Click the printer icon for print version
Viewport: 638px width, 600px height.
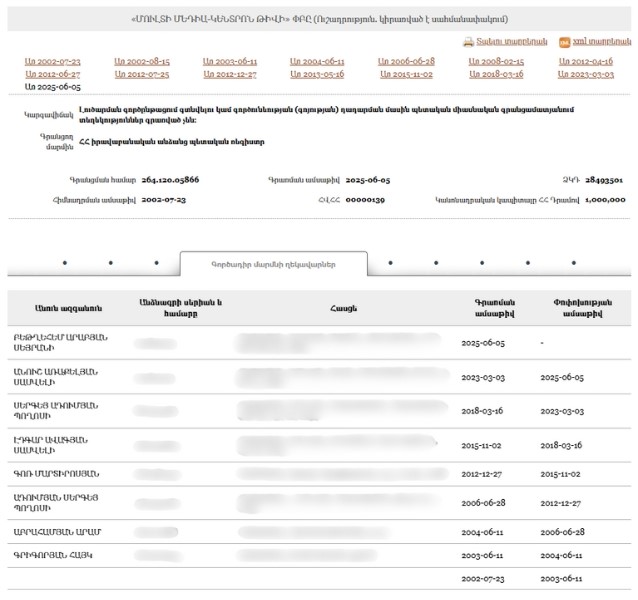[x=467, y=43]
